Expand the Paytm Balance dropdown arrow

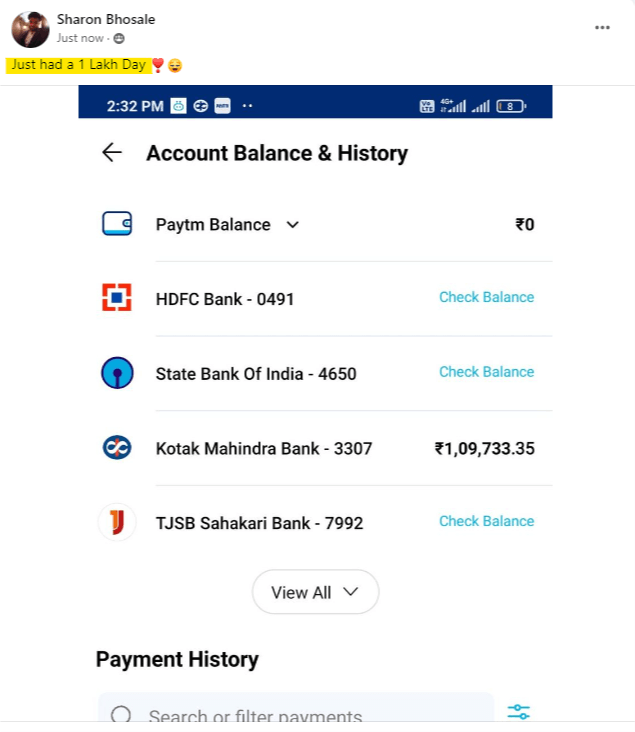(293, 225)
